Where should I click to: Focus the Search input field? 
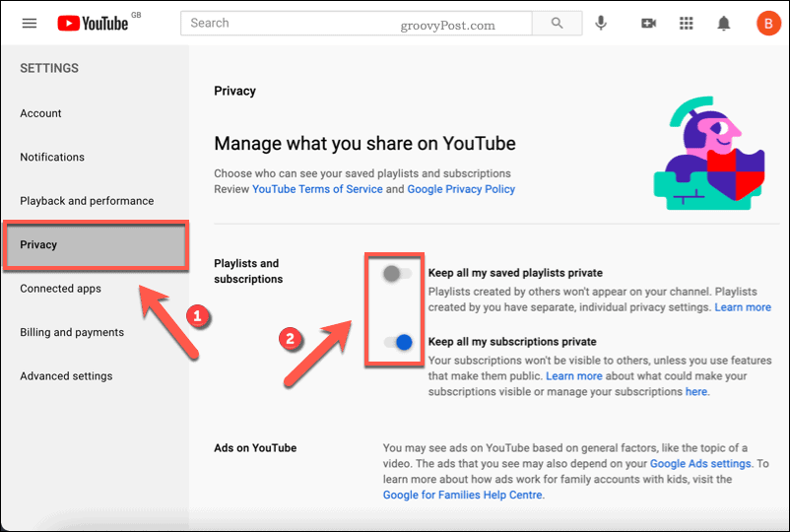click(x=357, y=24)
